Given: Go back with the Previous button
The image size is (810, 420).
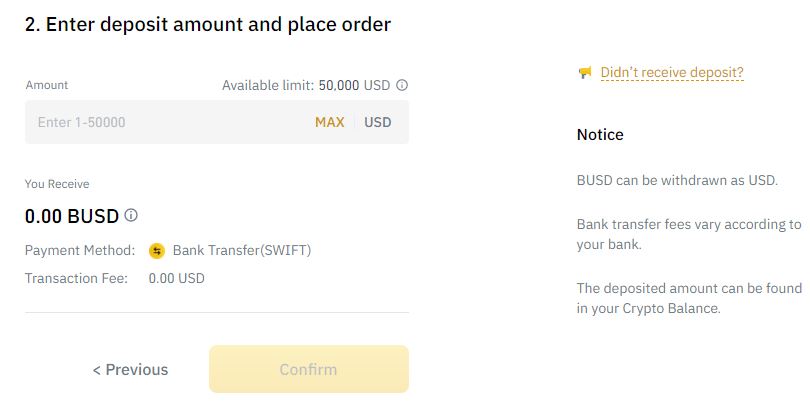Looking at the screenshot, I should pyautogui.click(x=130, y=370).
